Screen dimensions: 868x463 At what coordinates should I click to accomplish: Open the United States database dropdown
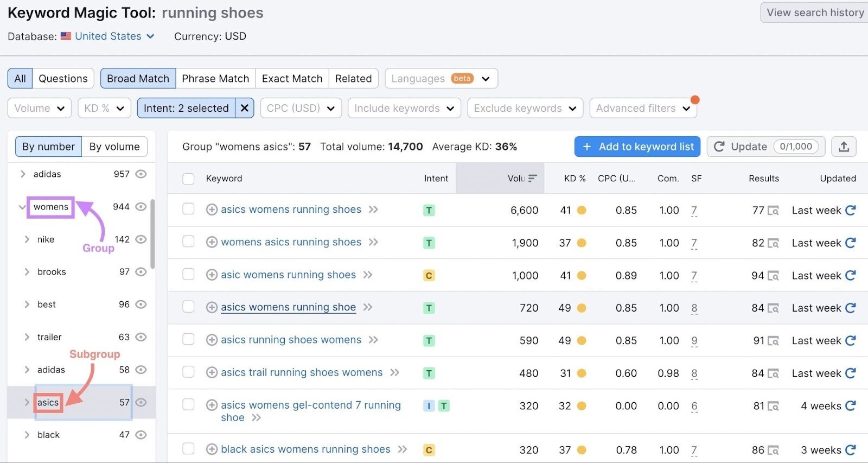click(114, 36)
